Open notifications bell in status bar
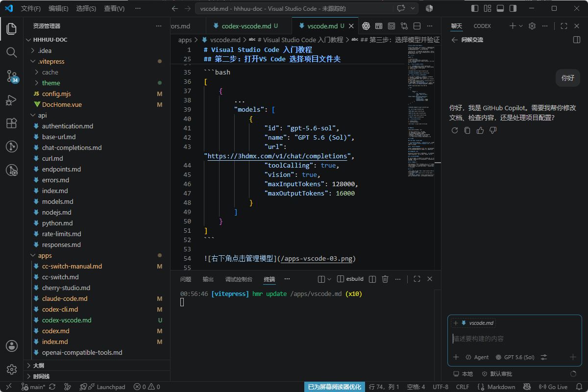Image resolution: width=588 pixels, height=392 pixels. coord(578,387)
